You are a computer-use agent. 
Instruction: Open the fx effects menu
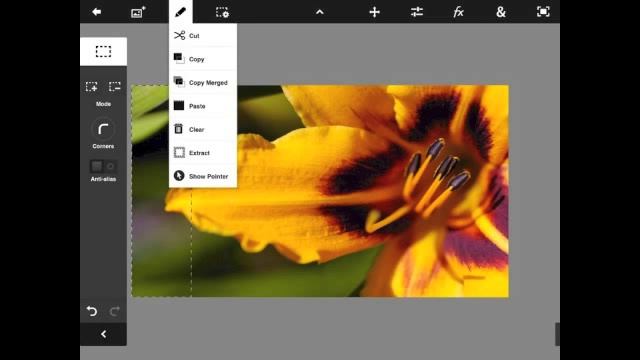458,12
